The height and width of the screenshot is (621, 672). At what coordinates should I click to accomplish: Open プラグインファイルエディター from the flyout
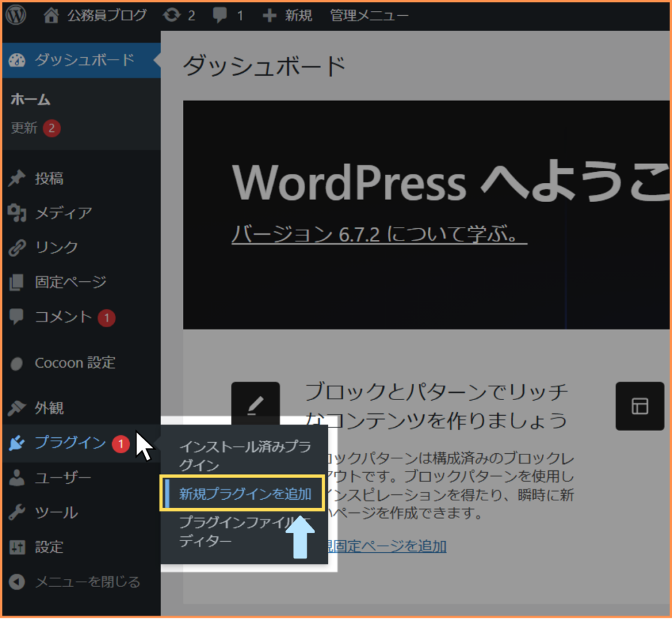tap(245, 532)
